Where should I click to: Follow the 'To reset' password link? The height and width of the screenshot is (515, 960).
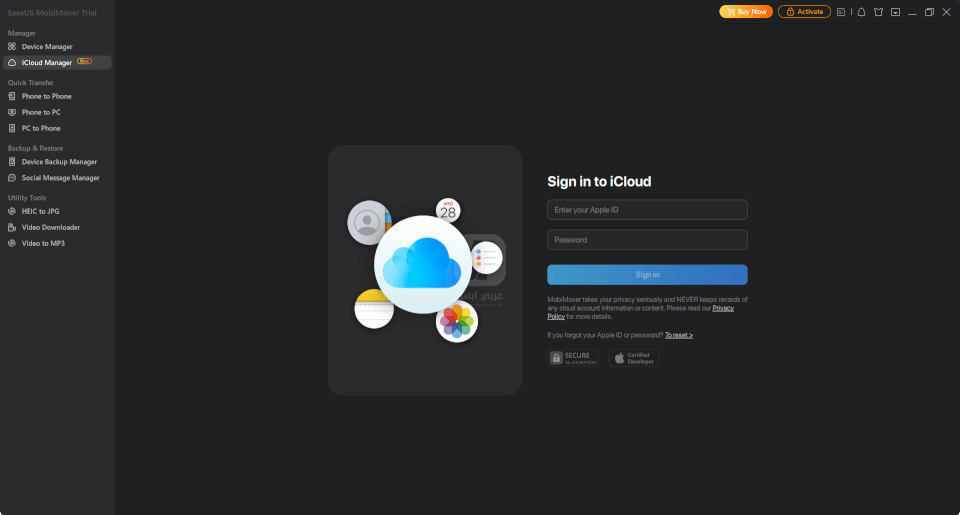pyautogui.click(x=679, y=335)
